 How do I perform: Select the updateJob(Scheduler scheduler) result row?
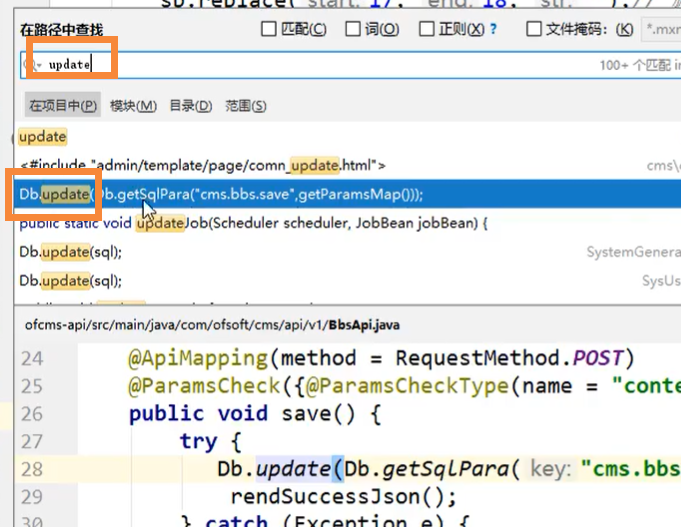click(x=347, y=223)
